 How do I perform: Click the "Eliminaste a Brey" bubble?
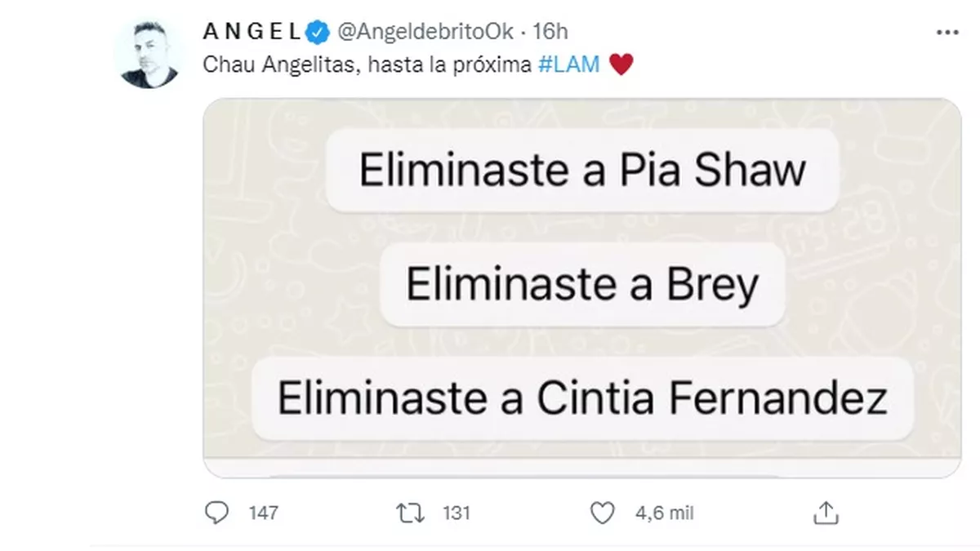pyautogui.click(x=582, y=285)
